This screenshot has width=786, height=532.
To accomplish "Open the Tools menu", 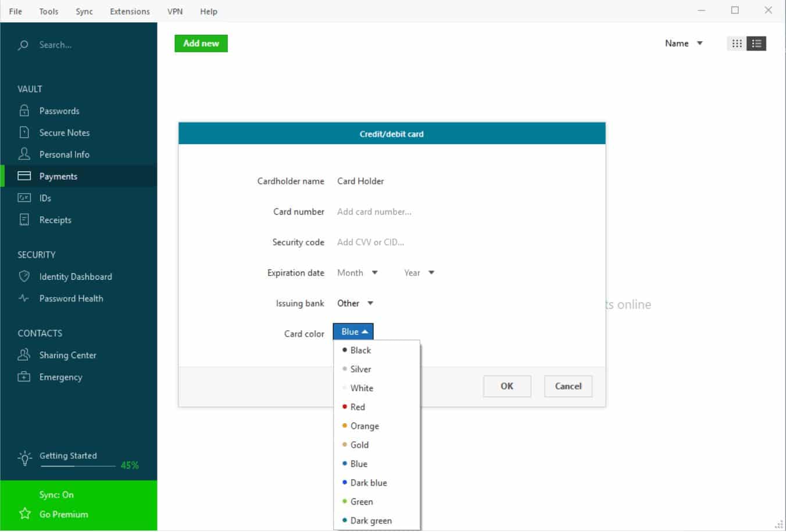I will click(49, 11).
